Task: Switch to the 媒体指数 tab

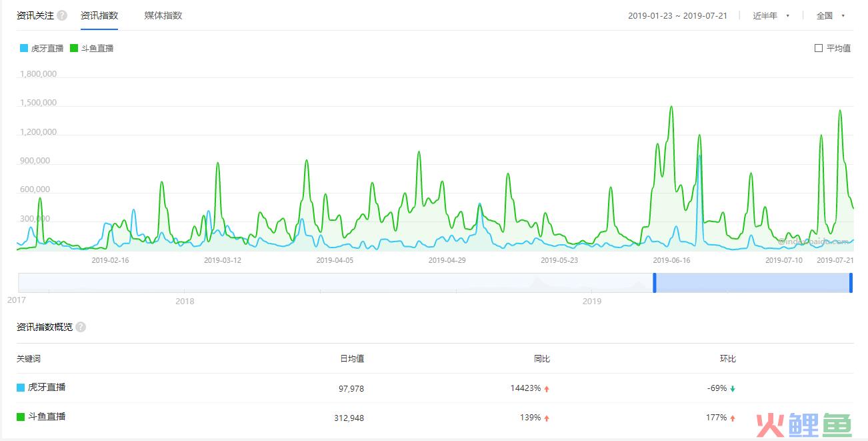Action: click(x=163, y=15)
